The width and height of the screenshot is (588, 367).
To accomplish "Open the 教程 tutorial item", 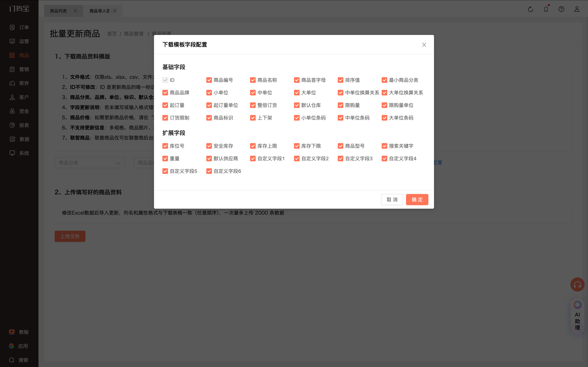I will coord(19,332).
